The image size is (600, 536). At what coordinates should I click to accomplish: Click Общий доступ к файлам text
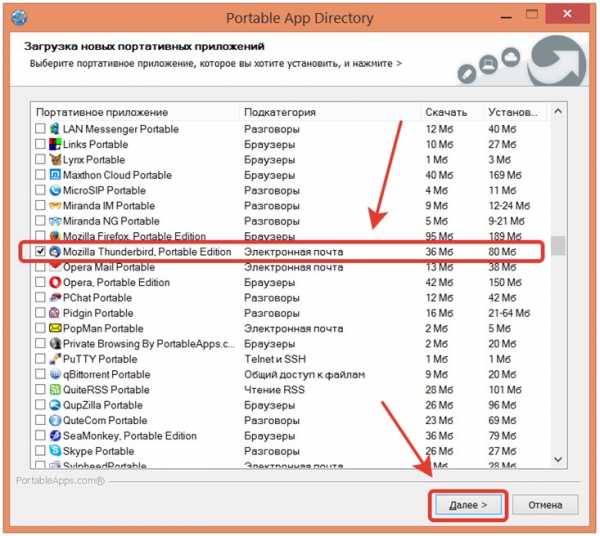[304, 374]
